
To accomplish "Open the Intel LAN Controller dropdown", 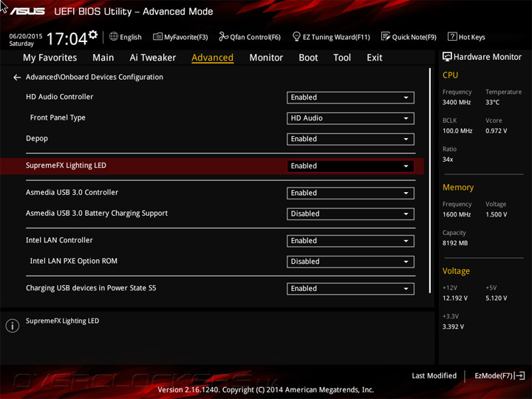I will (350, 241).
